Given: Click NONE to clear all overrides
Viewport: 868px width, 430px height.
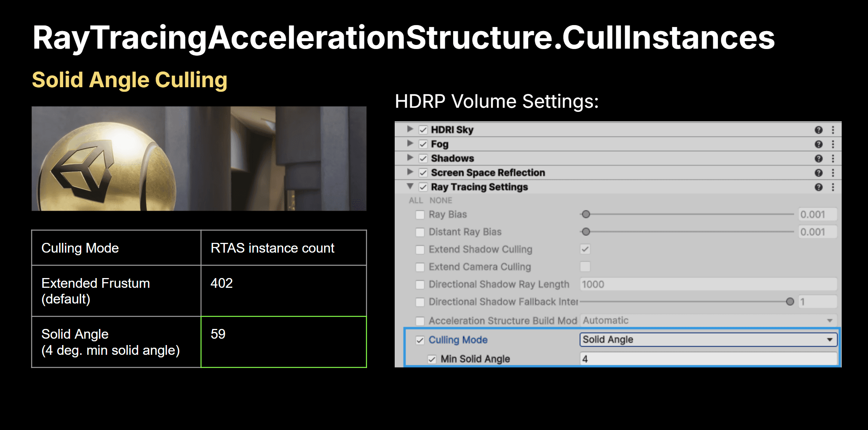Looking at the screenshot, I should point(441,200).
